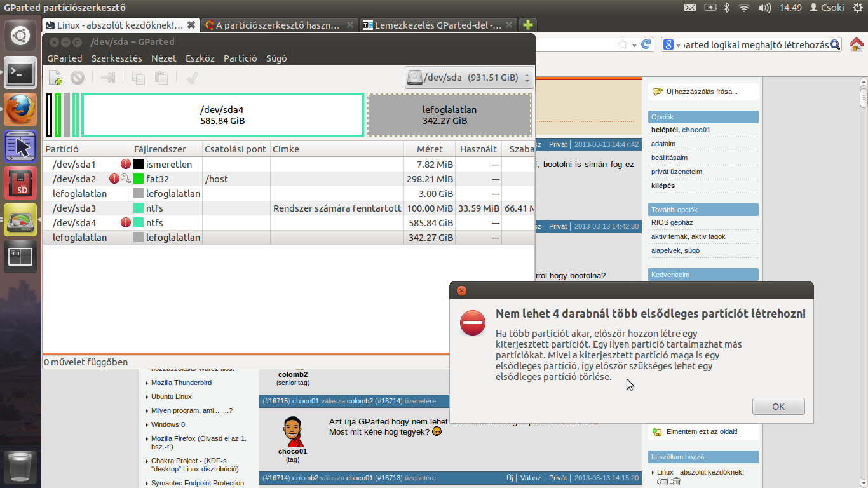868x488 pixels.
Task: Open the power/session gear menu
Action: click(858, 8)
